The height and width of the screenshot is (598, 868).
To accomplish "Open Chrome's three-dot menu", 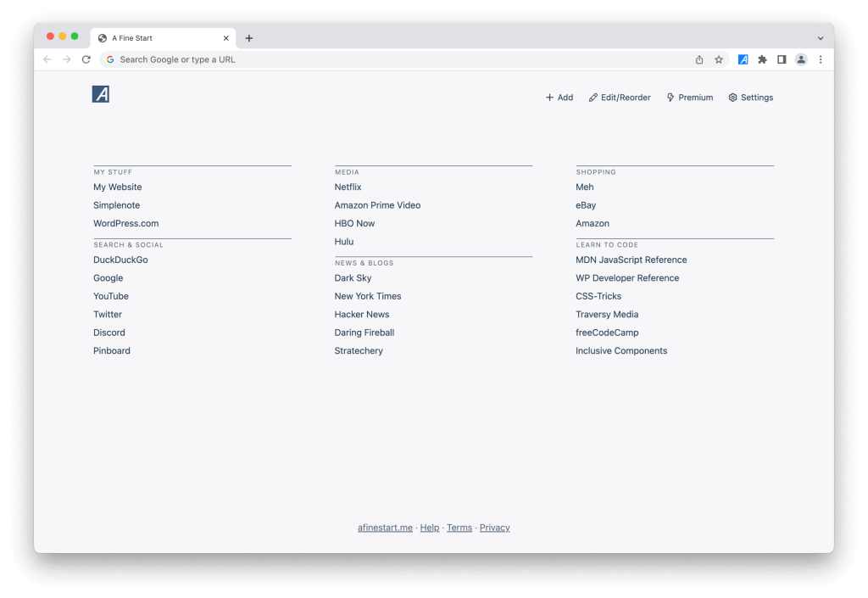I will pyautogui.click(x=821, y=59).
